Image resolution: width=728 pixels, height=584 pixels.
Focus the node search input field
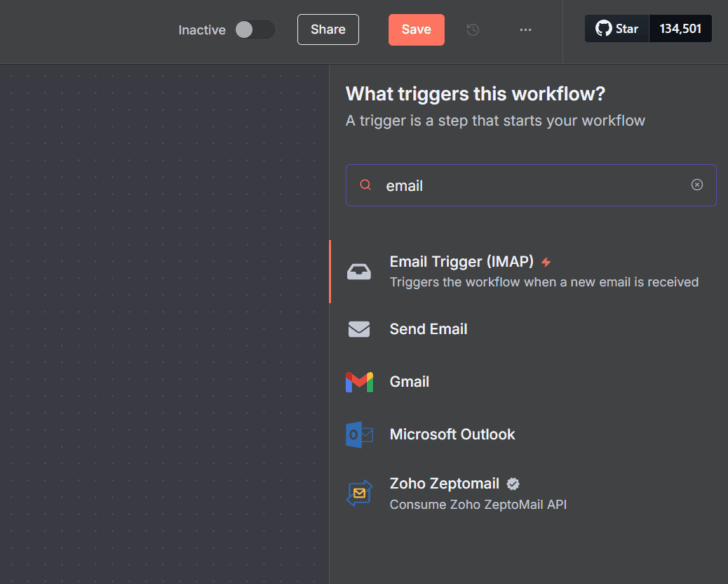pos(530,186)
